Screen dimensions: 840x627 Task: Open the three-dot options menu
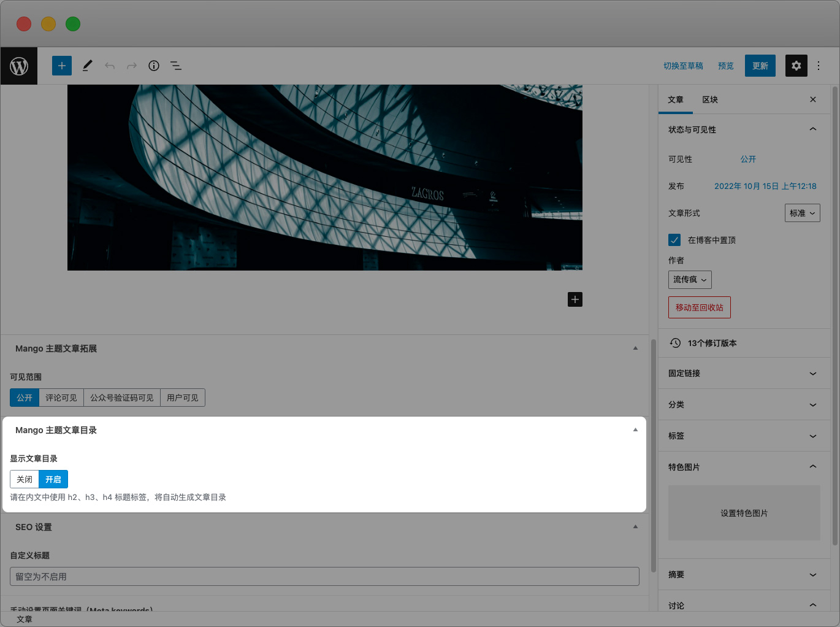coord(819,66)
